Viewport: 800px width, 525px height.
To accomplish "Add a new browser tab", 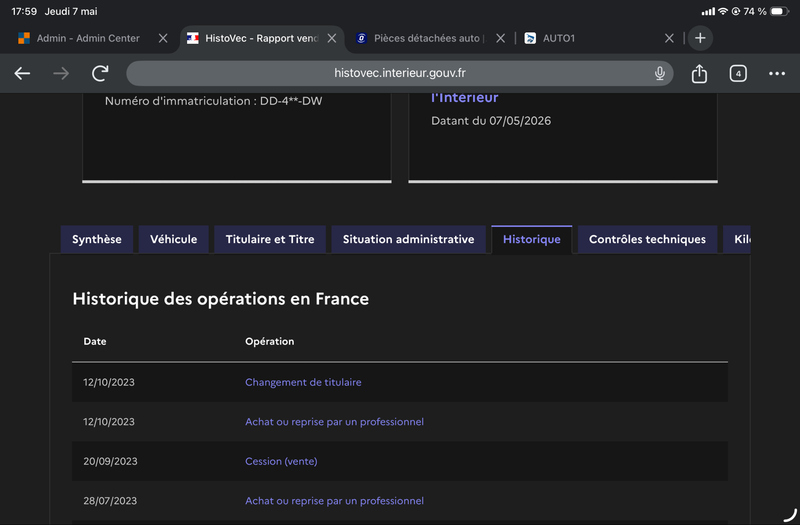I will click(700, 38).
